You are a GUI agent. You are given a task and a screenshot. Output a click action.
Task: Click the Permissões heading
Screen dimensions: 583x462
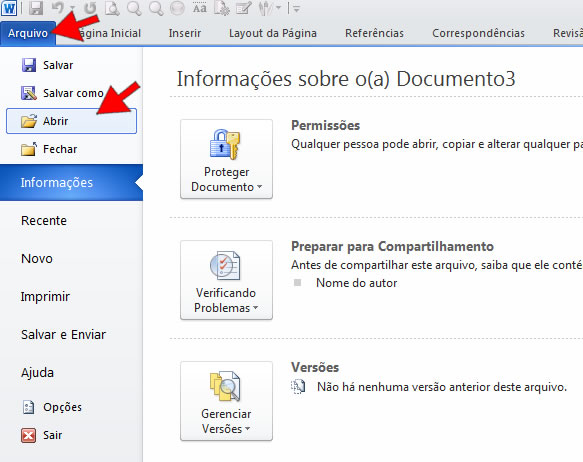click(325, 125)
